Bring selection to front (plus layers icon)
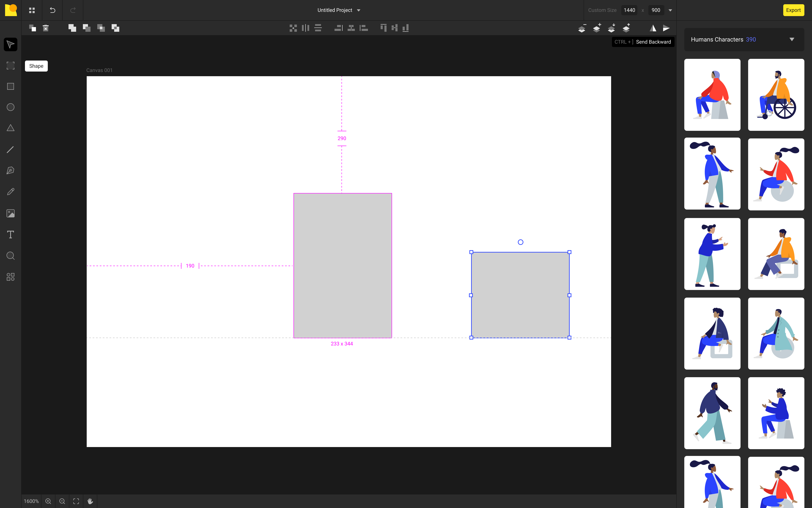 [x=597, y=28]
